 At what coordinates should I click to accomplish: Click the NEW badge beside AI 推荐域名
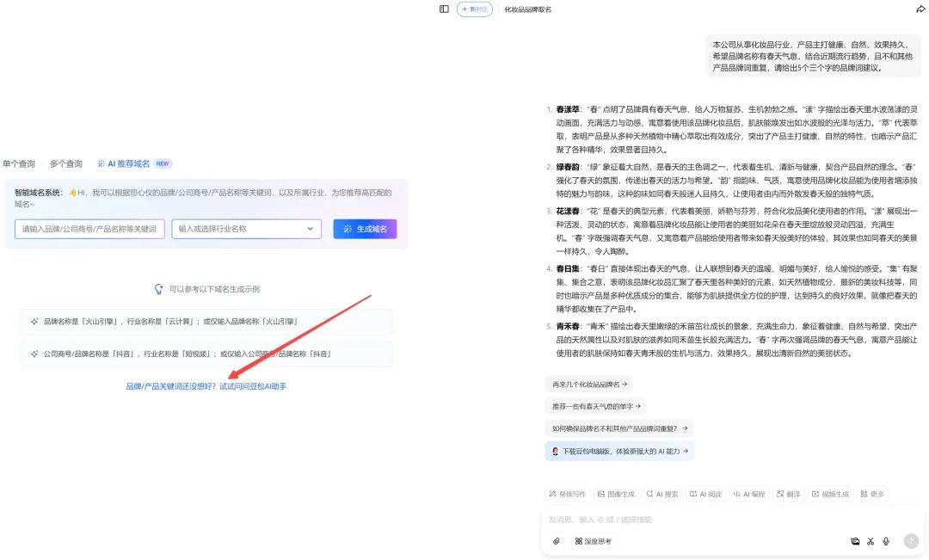[163, 163]
